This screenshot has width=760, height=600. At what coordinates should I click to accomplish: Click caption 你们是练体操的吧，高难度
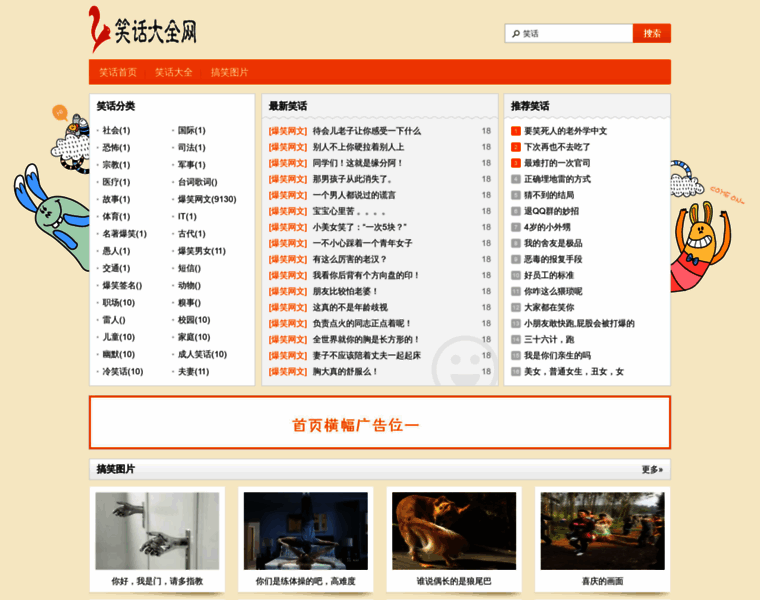(x=306, y=581)
